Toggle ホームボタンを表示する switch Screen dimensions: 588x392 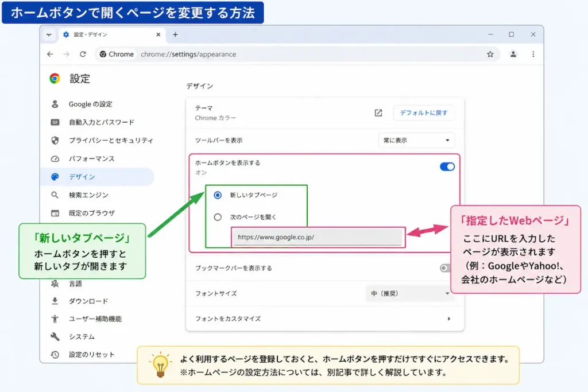tap(447, 167)
